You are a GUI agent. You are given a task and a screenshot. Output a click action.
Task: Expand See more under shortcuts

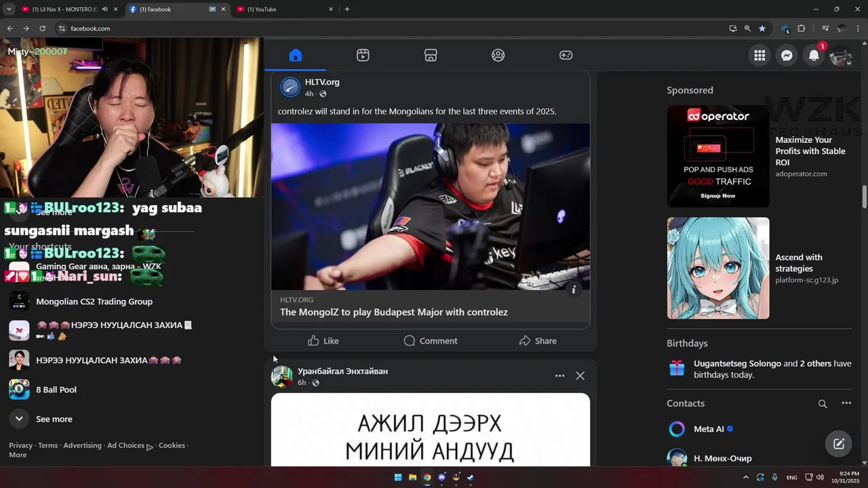point(54,419)
